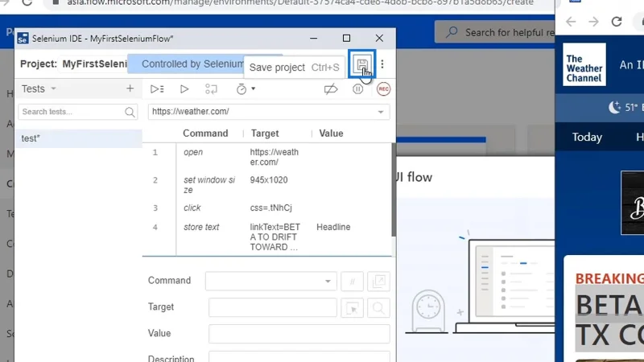Click the Headline value cell

tap(333, 227)
